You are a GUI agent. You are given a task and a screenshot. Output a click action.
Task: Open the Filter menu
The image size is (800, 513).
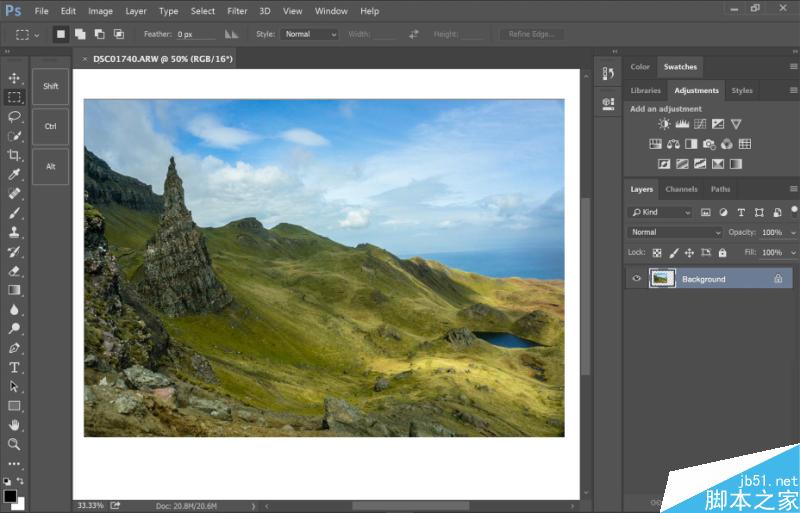(x=237, y=11)
